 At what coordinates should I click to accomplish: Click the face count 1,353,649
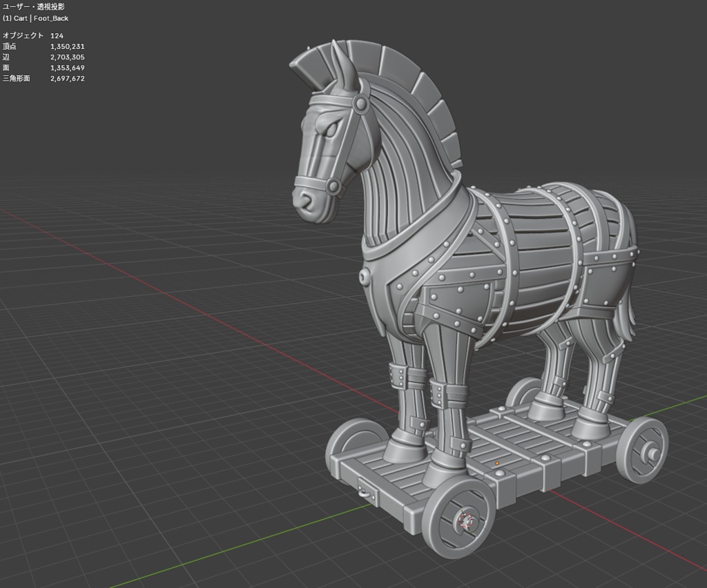point(68,68)
